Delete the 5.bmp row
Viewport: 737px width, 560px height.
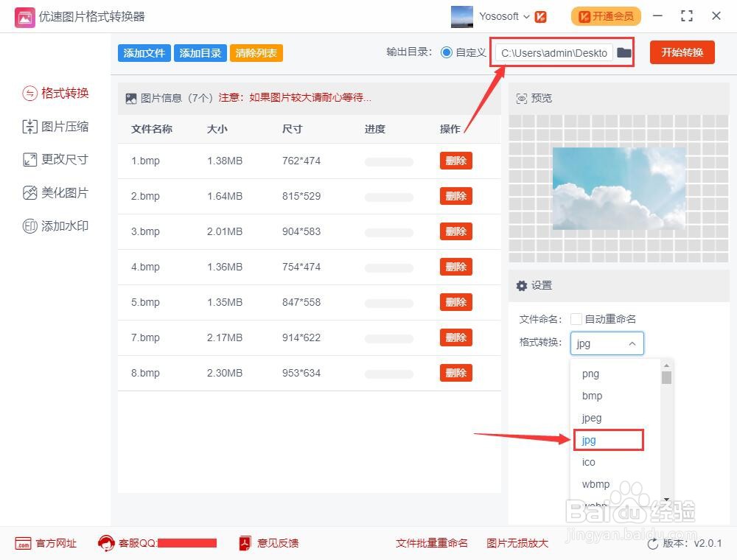[x=456, y=302]
